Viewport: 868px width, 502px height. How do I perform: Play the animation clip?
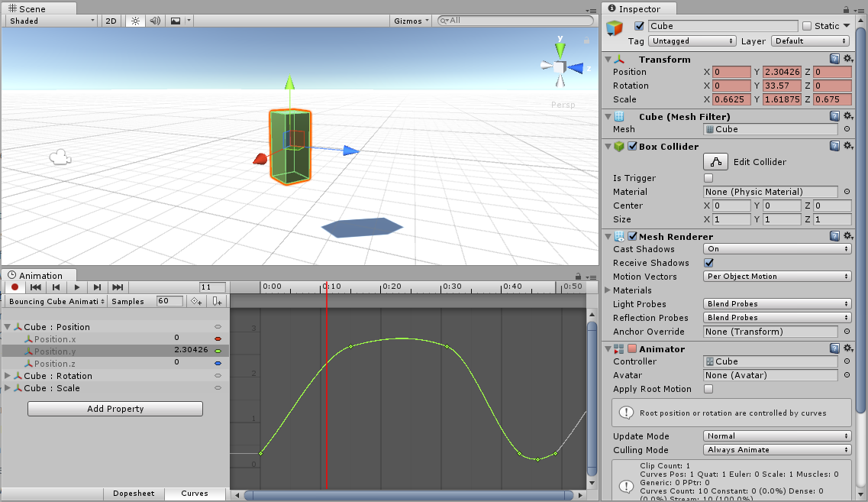[76, 287]
